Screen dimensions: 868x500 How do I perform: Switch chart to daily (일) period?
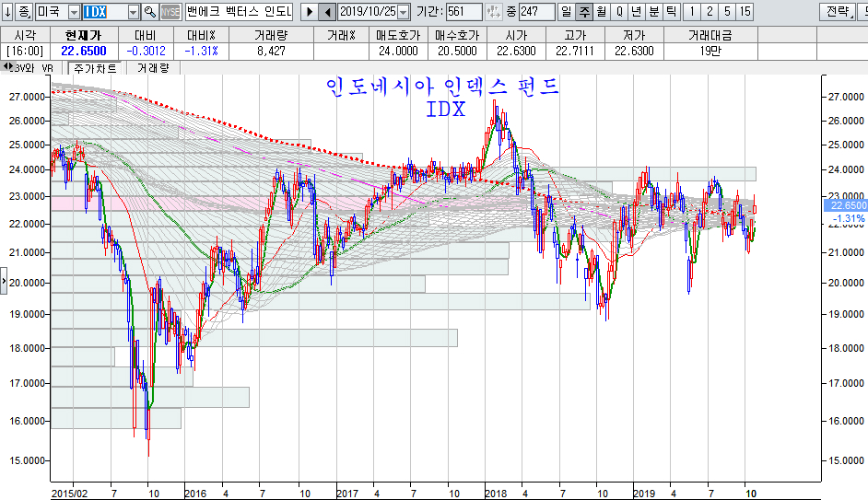point(566,12)
